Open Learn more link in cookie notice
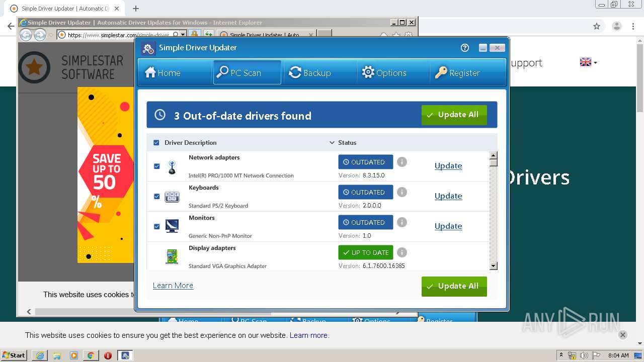 coord(308,335)
